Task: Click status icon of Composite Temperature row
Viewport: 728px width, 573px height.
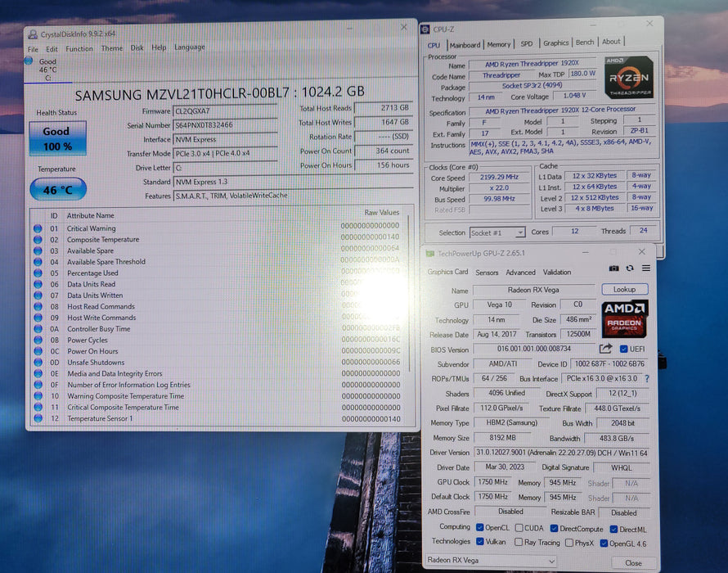Action: 38,240
